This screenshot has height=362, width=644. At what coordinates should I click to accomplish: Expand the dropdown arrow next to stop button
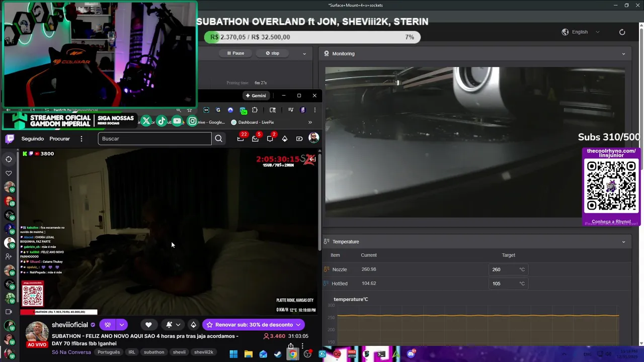[304, 53]
